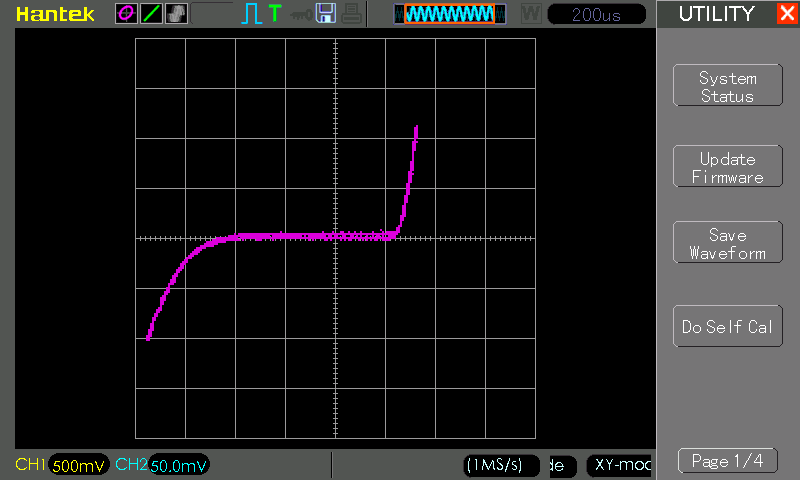Viewport: 800px width, 480px height.
Task: Click the (1MS/s) sample rate readout
Action: pos(501,465)
